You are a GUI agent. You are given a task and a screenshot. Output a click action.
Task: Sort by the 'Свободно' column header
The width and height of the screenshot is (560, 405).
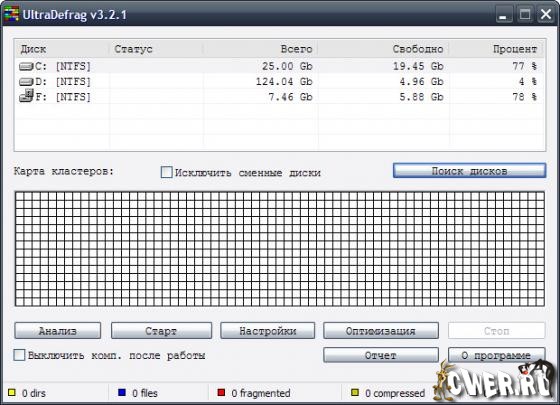coord(383,49)
